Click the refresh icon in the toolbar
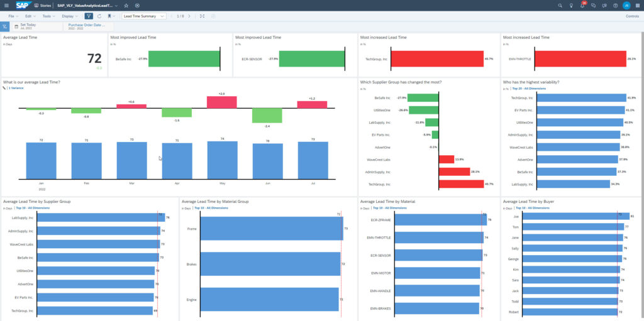Screen dimensions: 644x321 [x=99, y=16]
